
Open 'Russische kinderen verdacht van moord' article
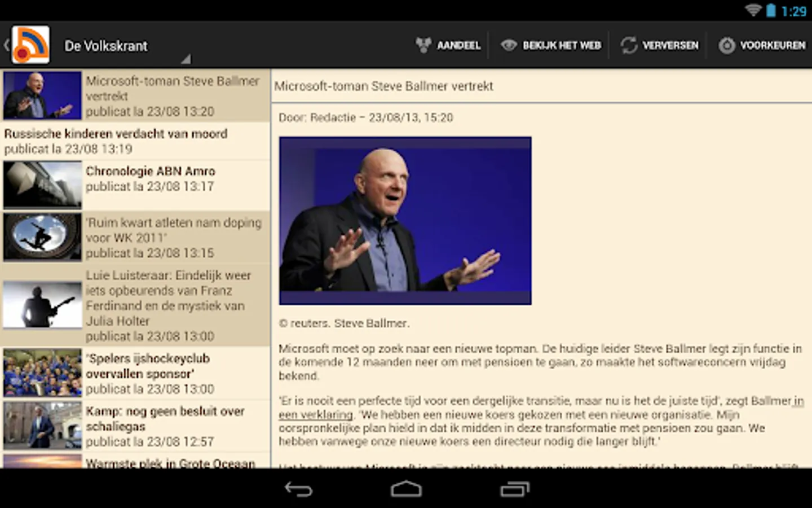(x=135, y=141)
